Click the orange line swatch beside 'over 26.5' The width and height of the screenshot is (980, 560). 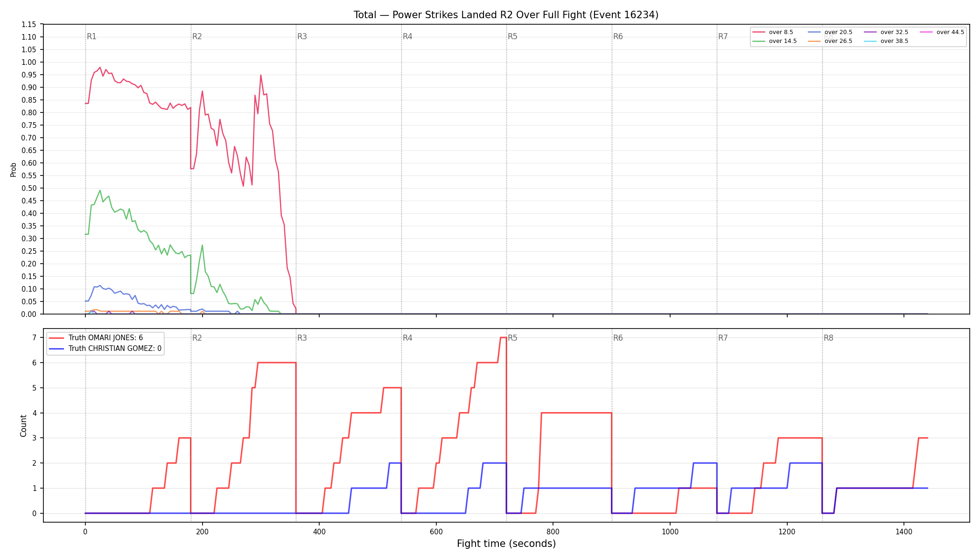tap(814, 41)
